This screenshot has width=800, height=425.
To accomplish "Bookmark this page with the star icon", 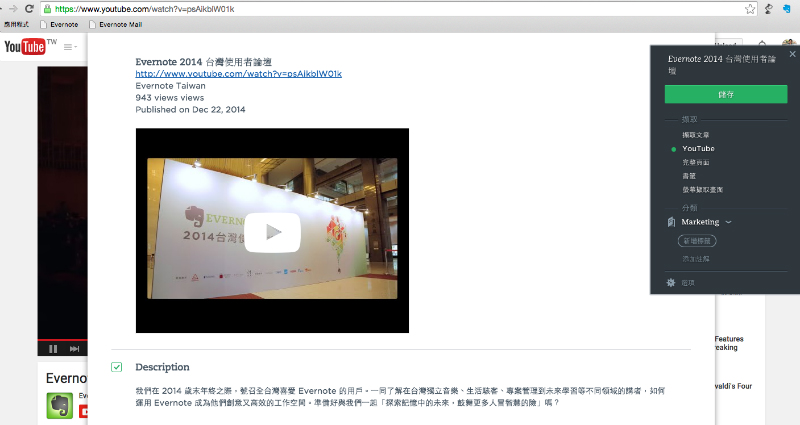I will pyautogui.click(x=750, y=9).
